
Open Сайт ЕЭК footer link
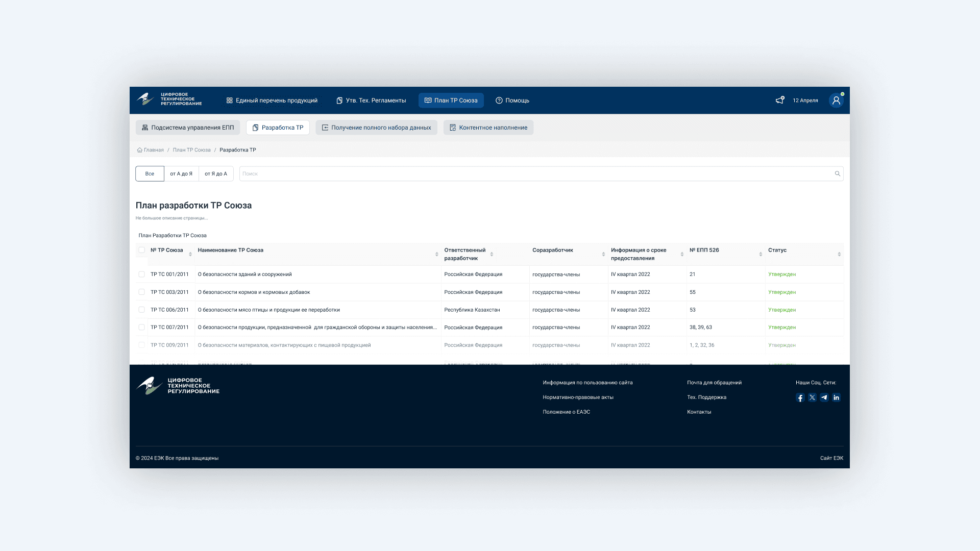[831, 458]
